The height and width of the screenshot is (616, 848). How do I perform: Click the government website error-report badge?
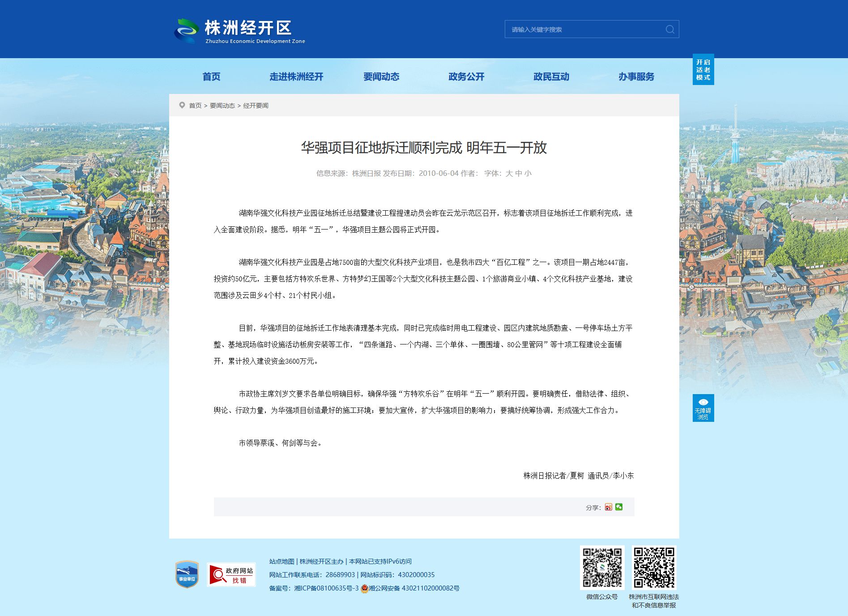(231, 574)
